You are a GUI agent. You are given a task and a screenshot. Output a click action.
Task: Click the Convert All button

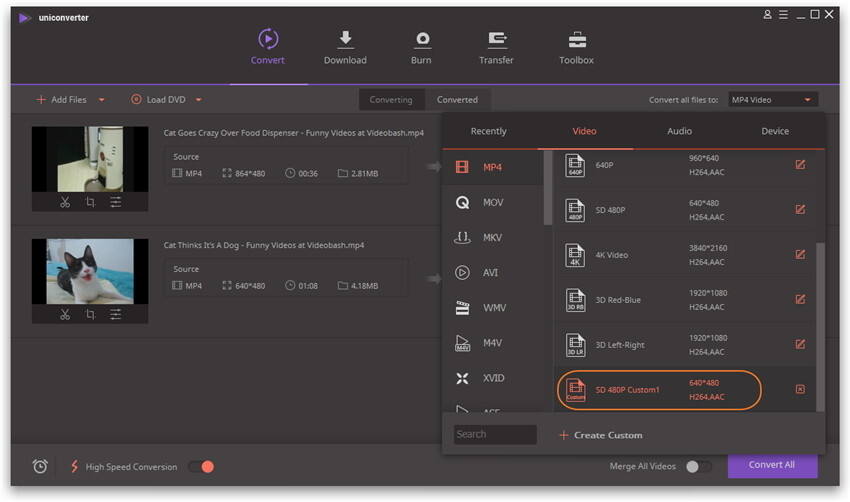click(772, 465)
